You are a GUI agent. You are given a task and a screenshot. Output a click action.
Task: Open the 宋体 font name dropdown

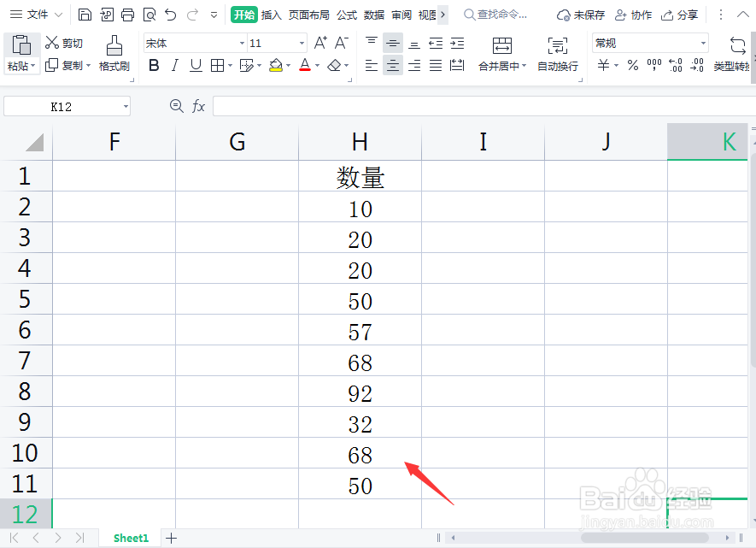[x=242, y=44]
